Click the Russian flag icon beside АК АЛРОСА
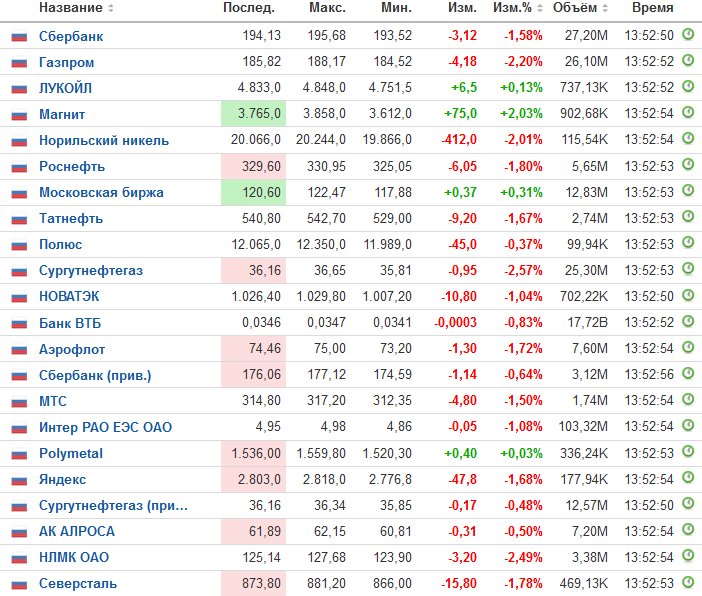This screenshot has width=702, height=596. point(19,532)
